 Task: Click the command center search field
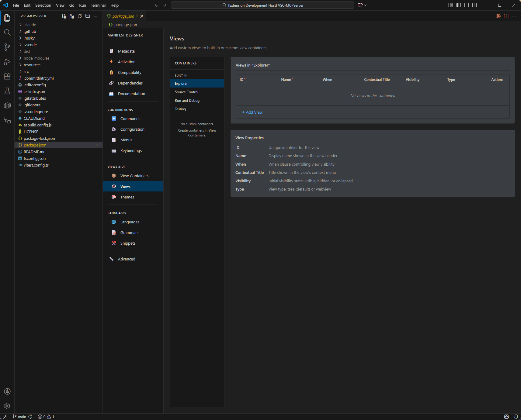coord(262,5)
